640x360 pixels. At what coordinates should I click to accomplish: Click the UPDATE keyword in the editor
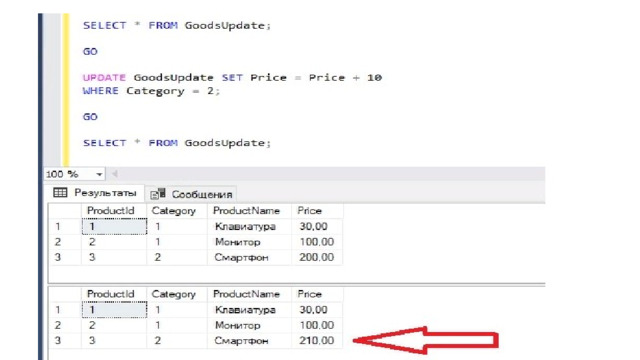tap(104, 78)
